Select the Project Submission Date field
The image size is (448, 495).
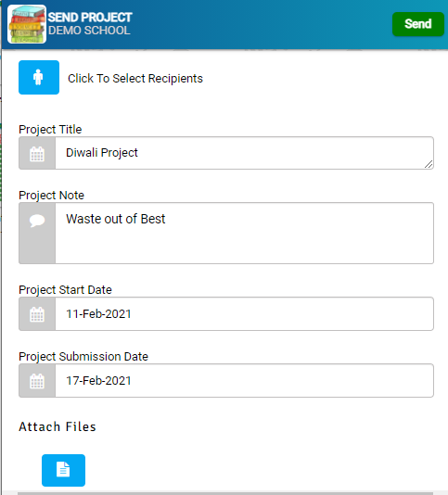coord(244,380)
